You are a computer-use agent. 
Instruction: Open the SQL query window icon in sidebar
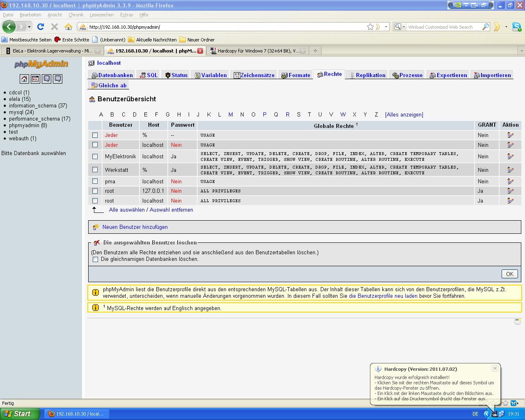[x=35, y=79]
